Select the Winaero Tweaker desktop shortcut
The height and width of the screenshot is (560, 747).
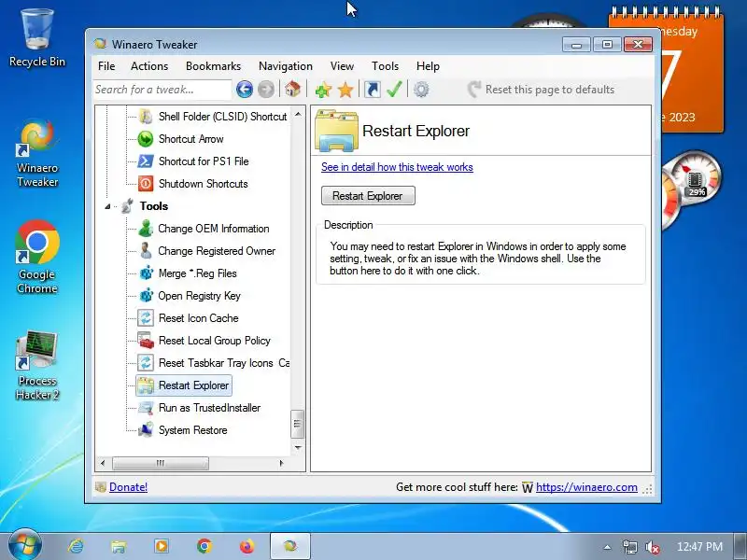37,153
